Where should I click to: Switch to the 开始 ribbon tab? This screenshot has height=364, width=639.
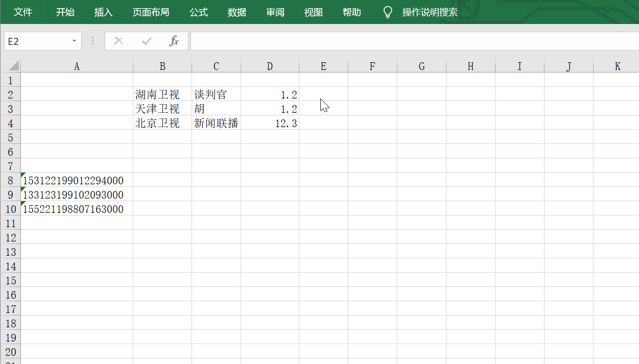[65, 12]
